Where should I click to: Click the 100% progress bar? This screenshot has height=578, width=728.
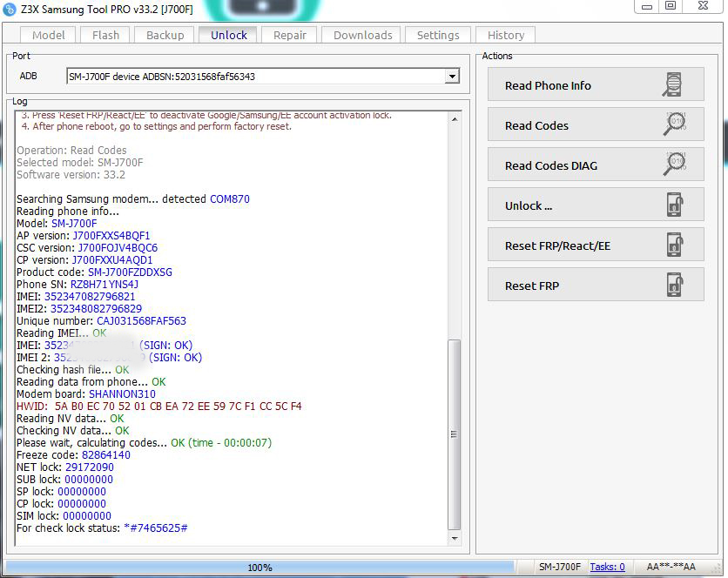pos(260,567)
